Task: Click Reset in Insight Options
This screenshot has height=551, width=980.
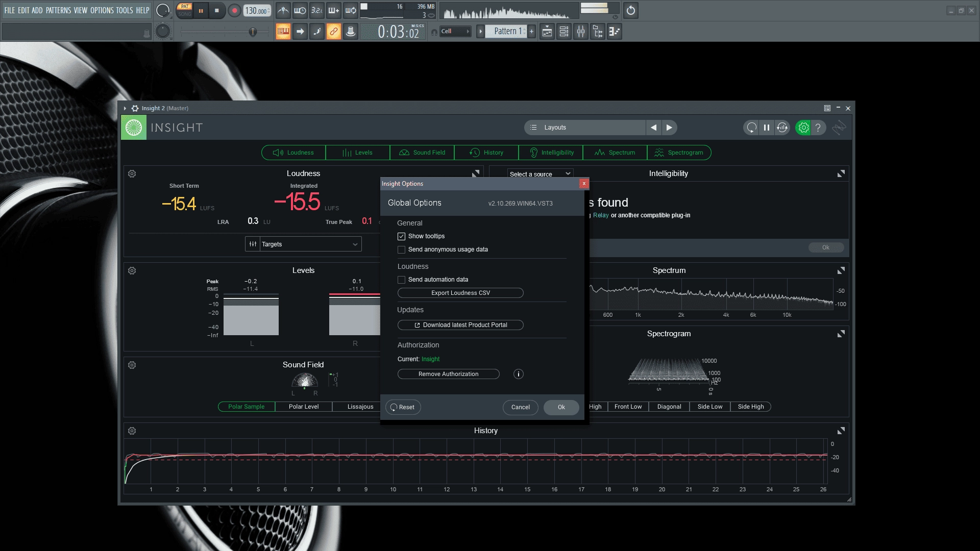Action: pos(403,407)
